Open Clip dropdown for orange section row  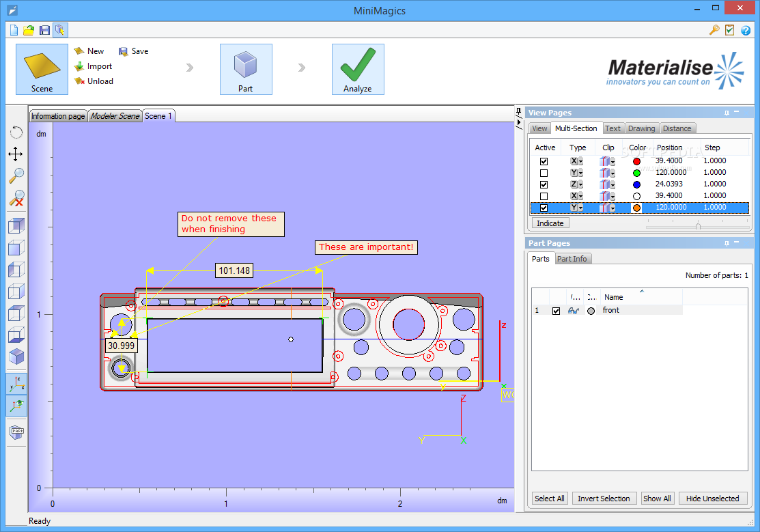tap(613, 208)
